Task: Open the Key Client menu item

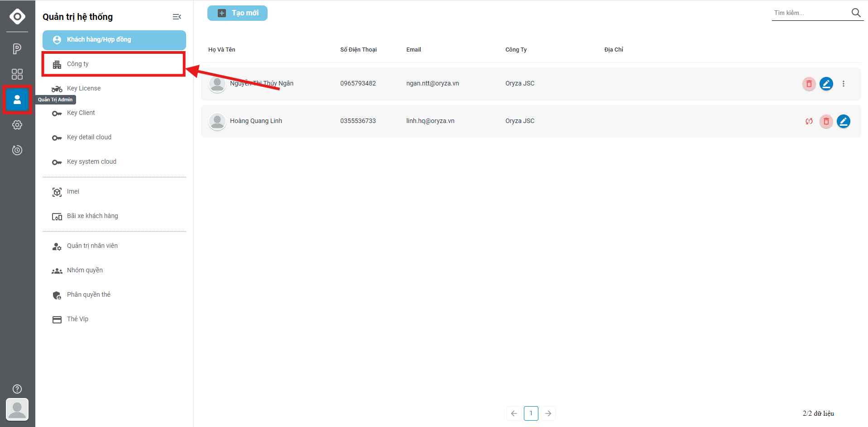Action: click(114, 113)
